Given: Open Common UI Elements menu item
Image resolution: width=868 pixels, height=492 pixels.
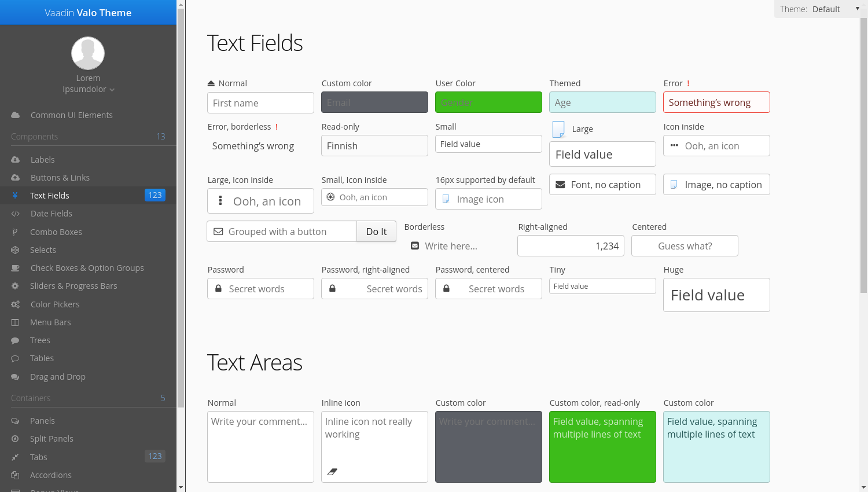Looking at the screenshot, I should pyautogui.click(x=88, y=115).
